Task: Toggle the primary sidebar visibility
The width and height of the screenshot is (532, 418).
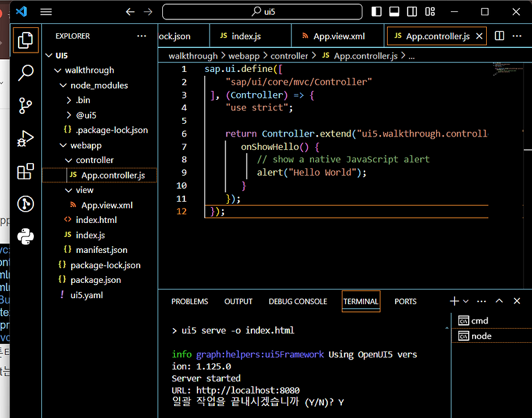Action: pyautogui.click(x=376, y=11)
